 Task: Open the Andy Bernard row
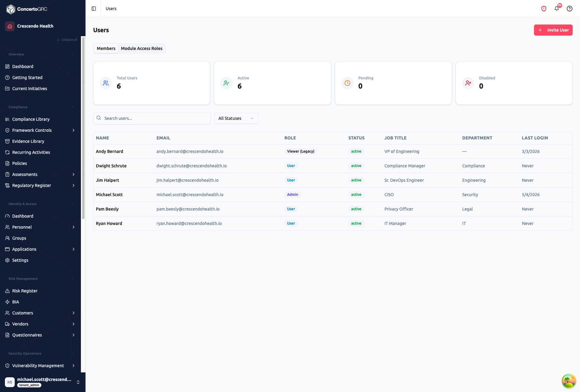point(333,151)
